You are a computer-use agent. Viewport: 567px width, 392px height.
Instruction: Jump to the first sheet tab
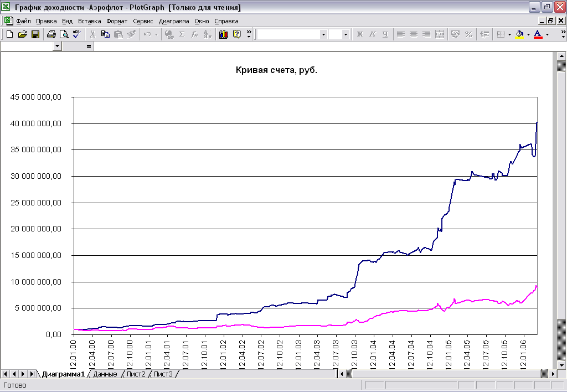pos(5,374)
